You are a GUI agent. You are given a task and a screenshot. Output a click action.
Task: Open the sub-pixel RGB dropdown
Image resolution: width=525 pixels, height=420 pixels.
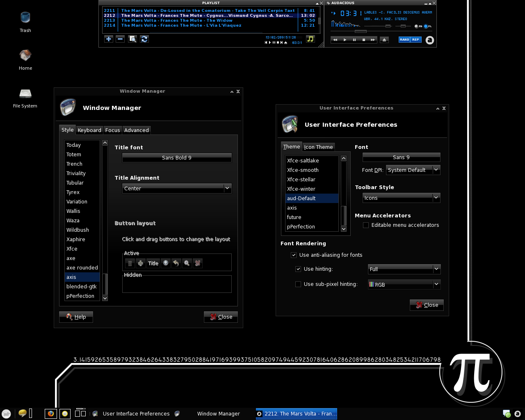[404, 284]
